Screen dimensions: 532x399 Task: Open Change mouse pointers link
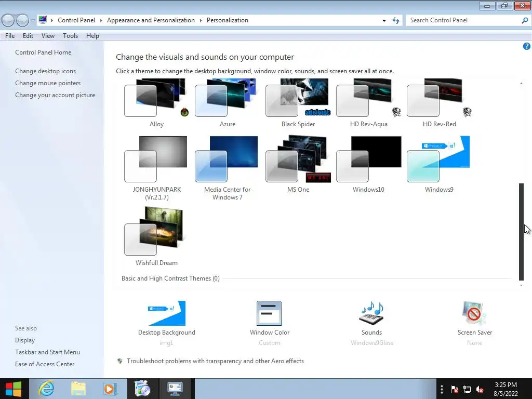click(x=48, y=83)
